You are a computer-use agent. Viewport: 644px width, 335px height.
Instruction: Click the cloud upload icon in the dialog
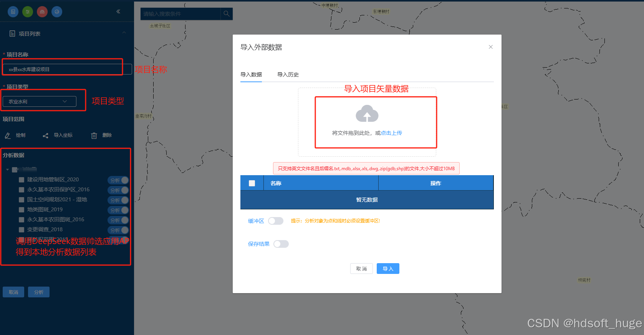coord(367,114)
